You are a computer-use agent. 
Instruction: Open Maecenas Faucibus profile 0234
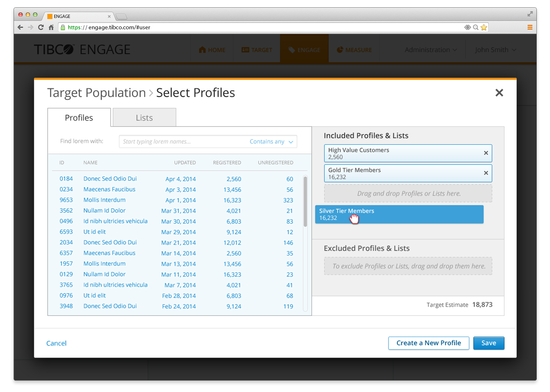coord(109,189)
